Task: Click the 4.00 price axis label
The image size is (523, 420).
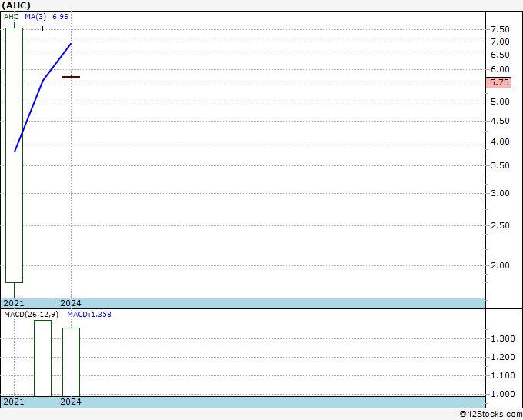Action: tap(500, 142)
